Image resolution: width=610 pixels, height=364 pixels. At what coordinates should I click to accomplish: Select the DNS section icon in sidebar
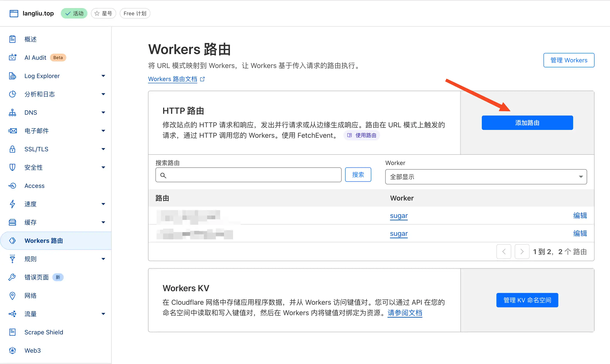coord(12,112)
